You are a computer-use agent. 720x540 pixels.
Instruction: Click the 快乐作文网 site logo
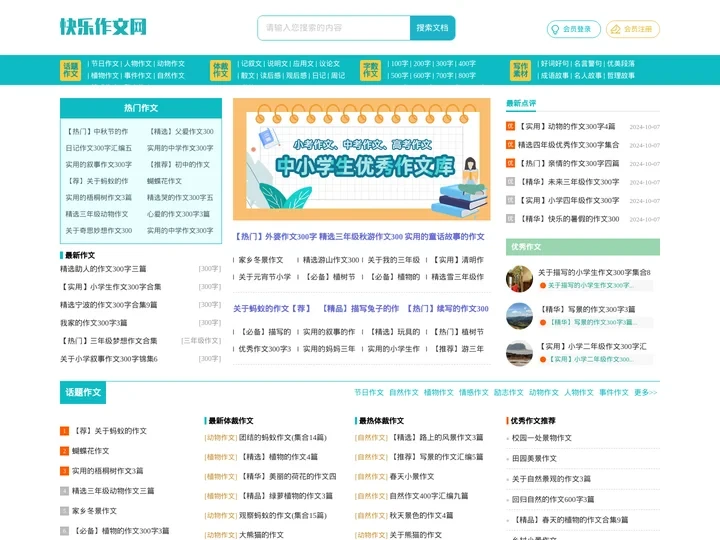pyautogui.click(x=103, y=27)
